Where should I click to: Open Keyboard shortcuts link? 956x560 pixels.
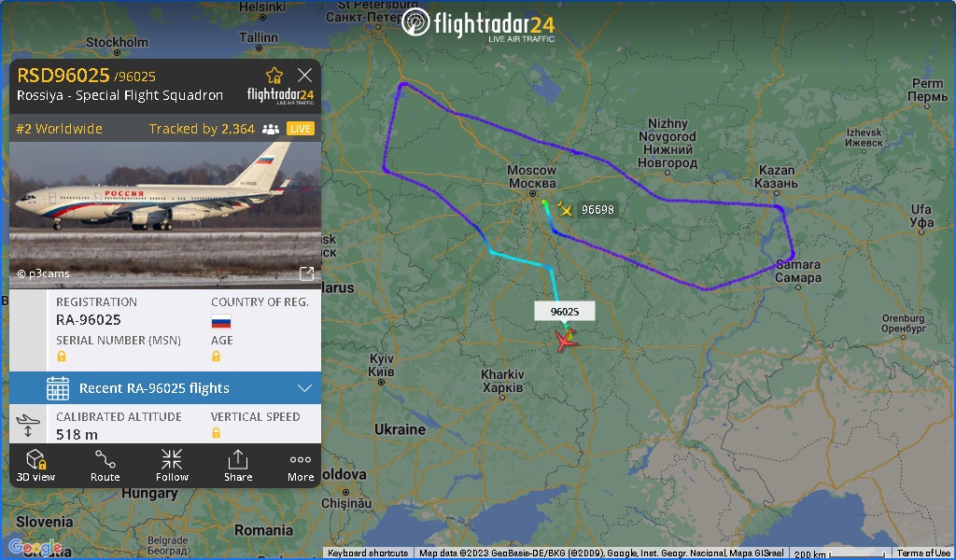pyautogui.click(x=368, y=553)
